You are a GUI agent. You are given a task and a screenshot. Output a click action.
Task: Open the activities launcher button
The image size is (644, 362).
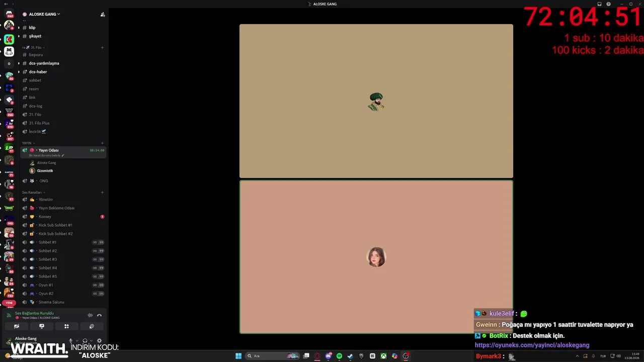pos(66,326)
